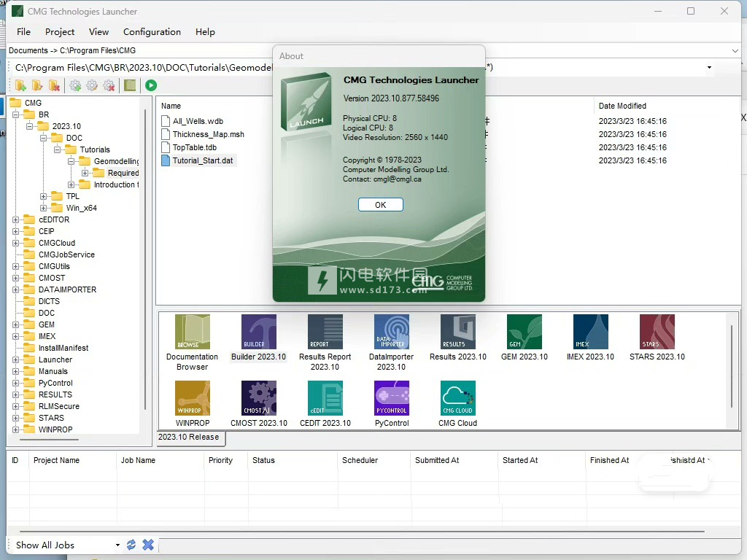This screenshot has width=747, height=560.
Task: Expand the cEDITOR folder node
Action: 16,219
